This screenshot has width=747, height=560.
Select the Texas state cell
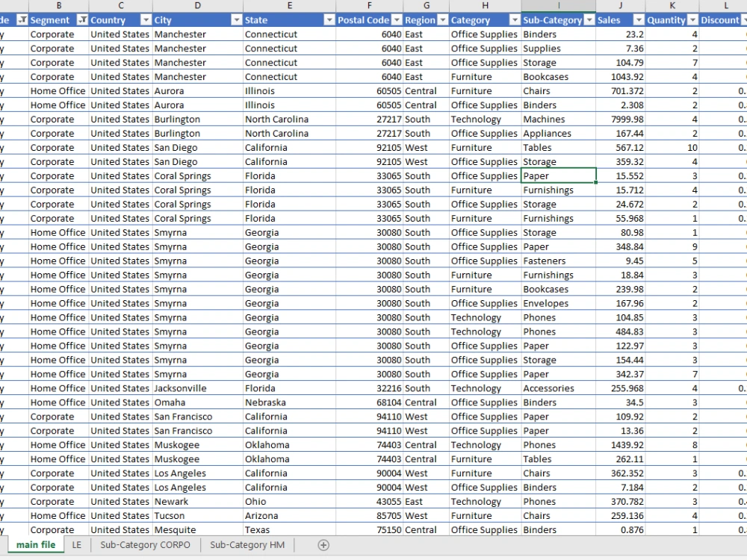point(290,529)
